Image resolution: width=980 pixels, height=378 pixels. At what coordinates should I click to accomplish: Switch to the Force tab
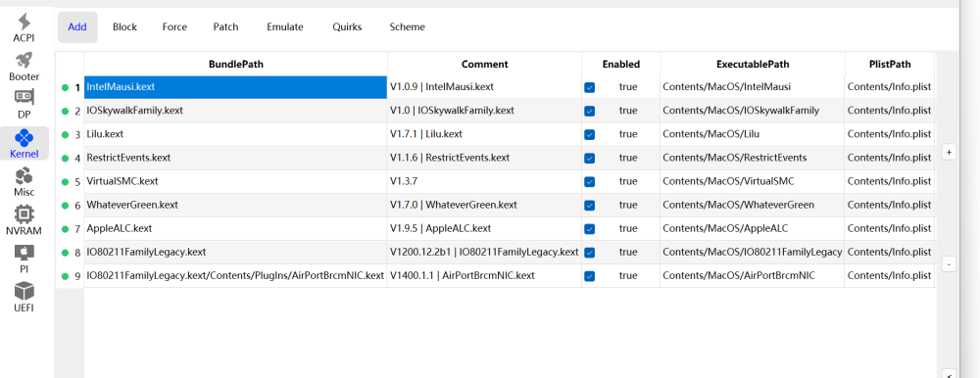[174, 26]
